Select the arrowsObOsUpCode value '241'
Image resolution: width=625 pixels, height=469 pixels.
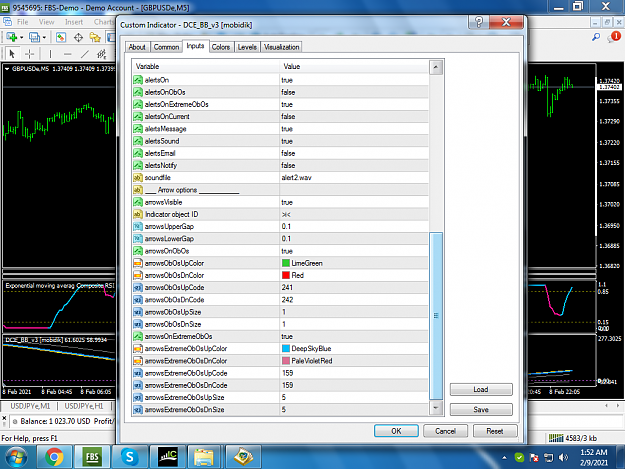coord(287,287)
